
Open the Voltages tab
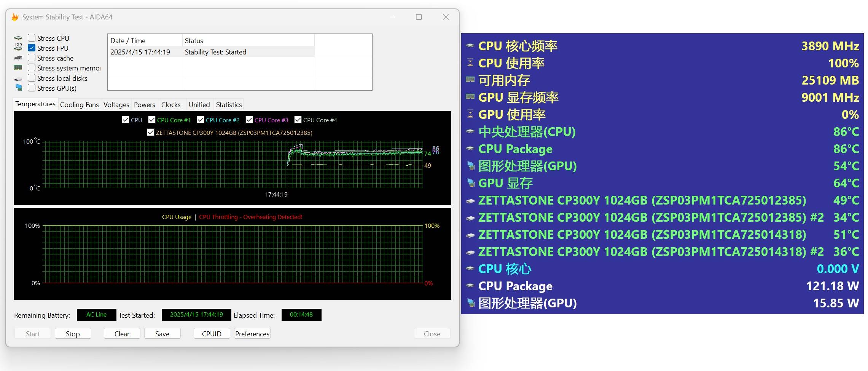point(116,105)
